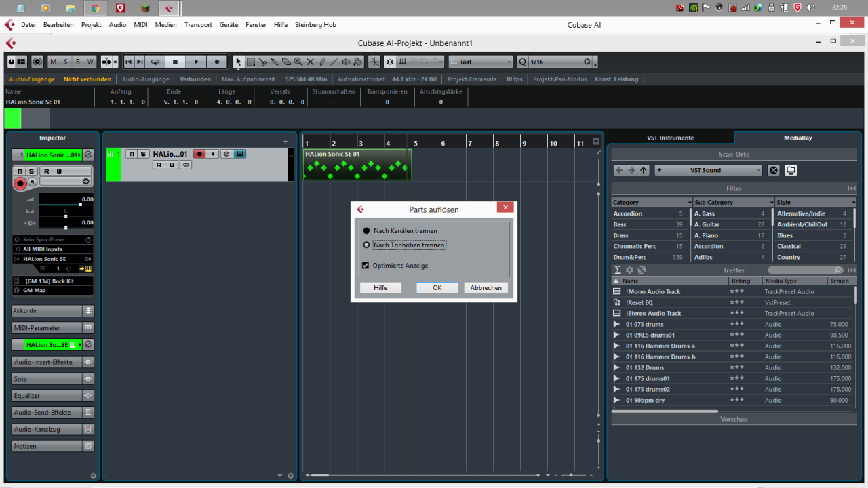Mute the HALion track in track list
868x488 pixels.
(132, 154)
